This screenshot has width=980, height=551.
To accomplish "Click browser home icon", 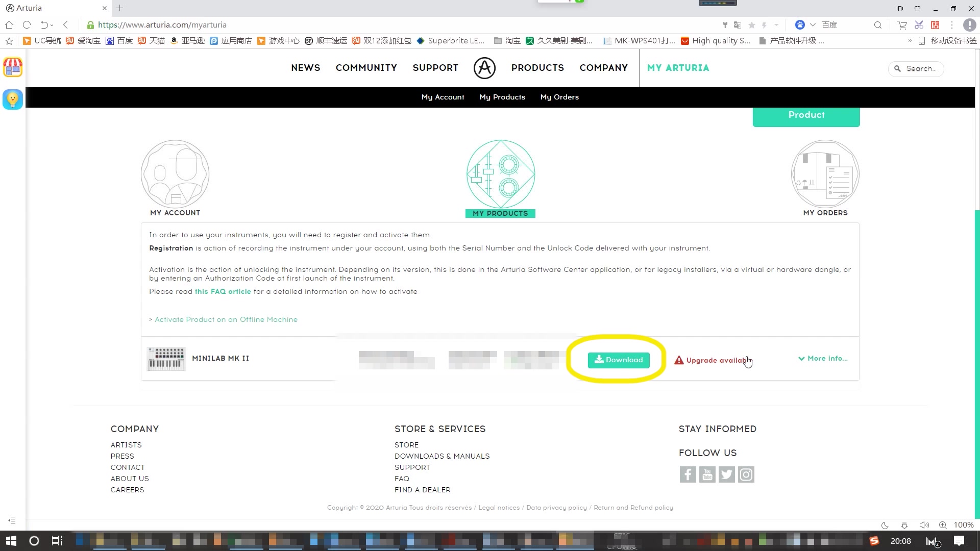I will pyautogui.click(x=9, y=24).
